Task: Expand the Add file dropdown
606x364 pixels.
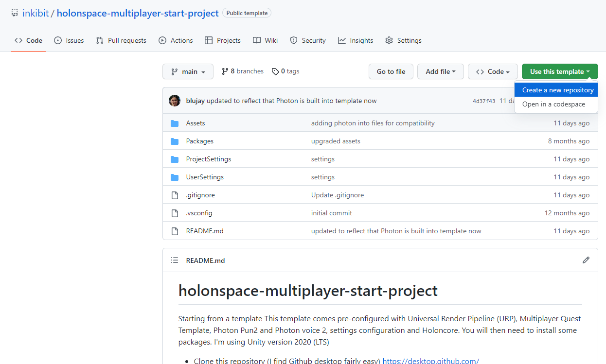Action: pos(441,71)
